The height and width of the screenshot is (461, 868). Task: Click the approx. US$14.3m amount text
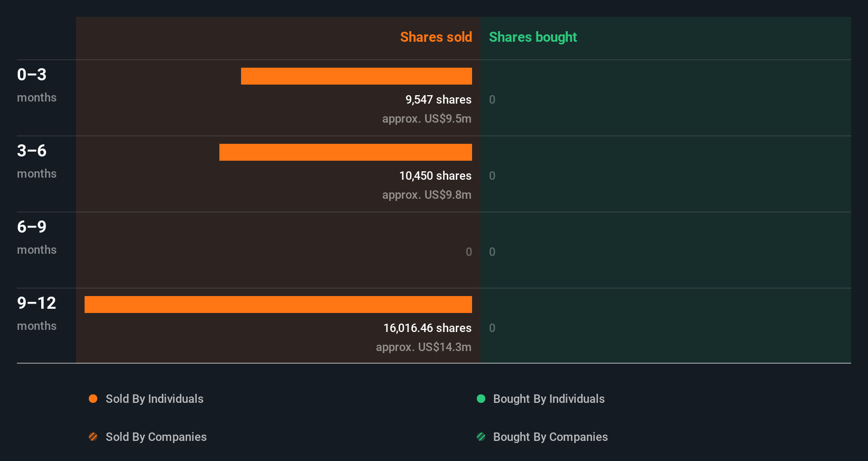423,347
